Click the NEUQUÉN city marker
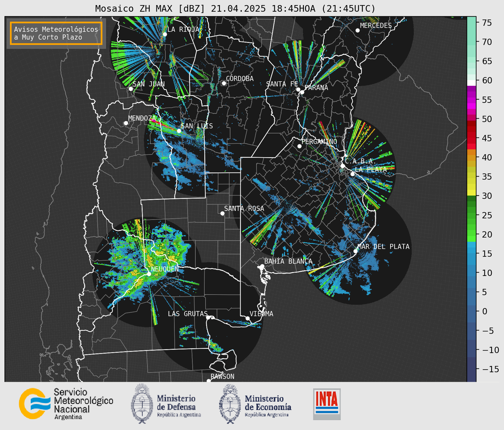 coord(149,274)
